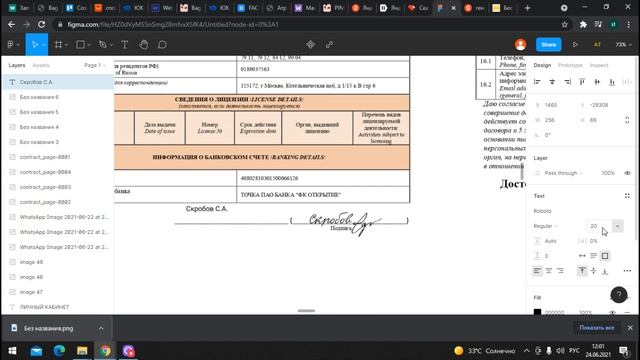
Task: Select the Text tool
Action: click(124, 44)
